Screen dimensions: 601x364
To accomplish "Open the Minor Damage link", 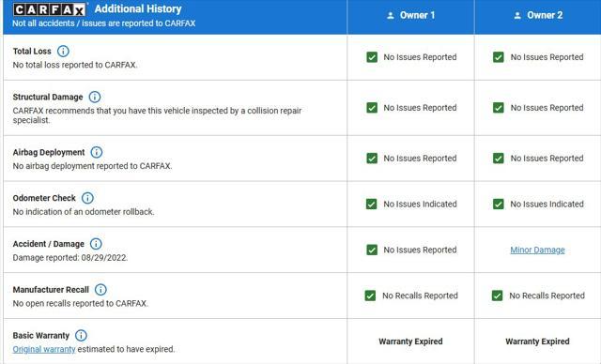I will [x=537, y=250].
